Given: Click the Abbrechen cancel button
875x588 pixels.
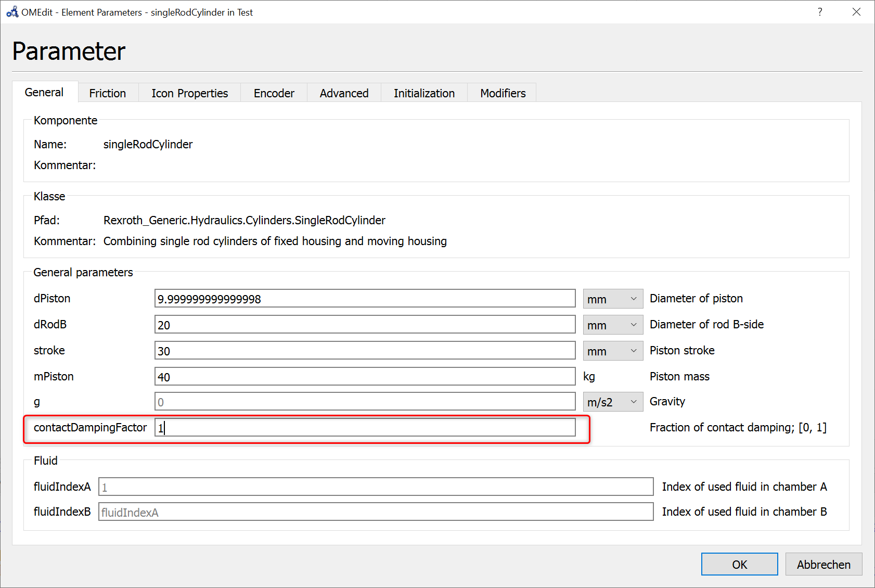Looking at the screenshot, I should (x=823, y=564).
